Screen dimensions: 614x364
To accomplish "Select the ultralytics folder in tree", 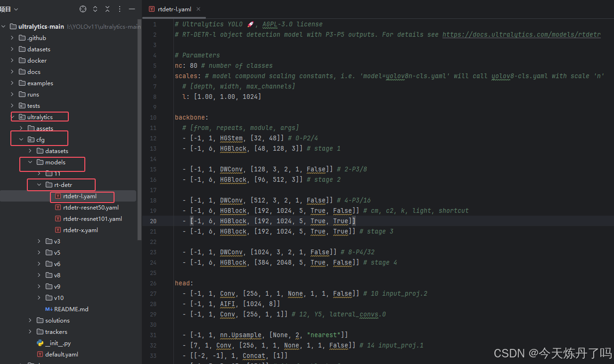I will 40,117.
